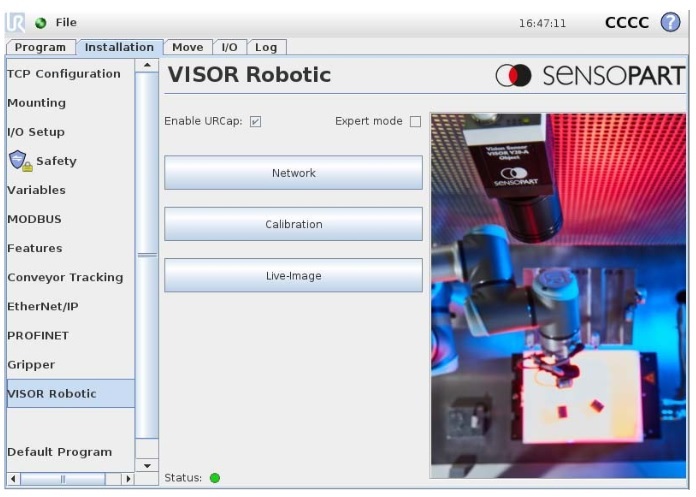Select the Installation tab
The height and width of the screenshot is (497, 696).
[119, 47]
